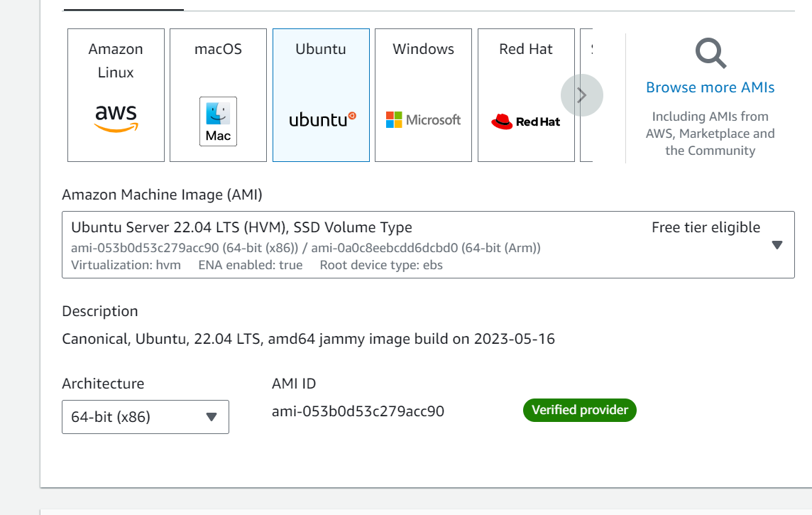Click the Free tier eligible label
The width and height of the screenshot is (812, 515).
click(x=706, y=227)
